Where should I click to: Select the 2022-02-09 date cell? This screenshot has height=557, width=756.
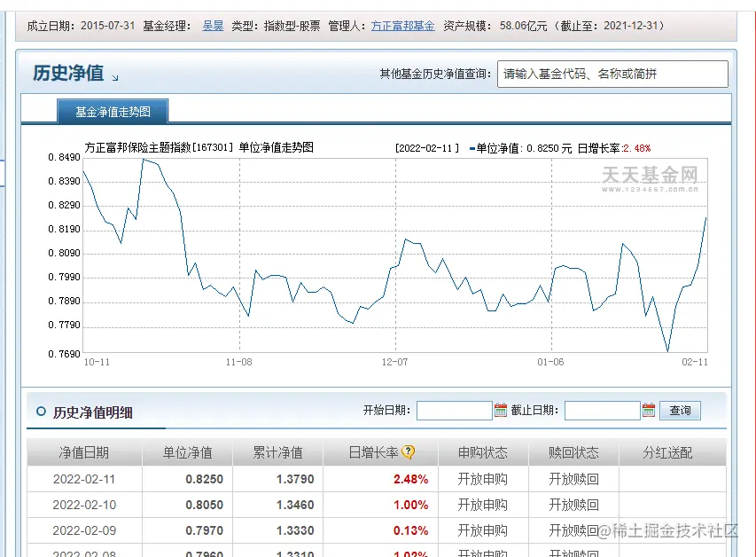pos(84,530)
